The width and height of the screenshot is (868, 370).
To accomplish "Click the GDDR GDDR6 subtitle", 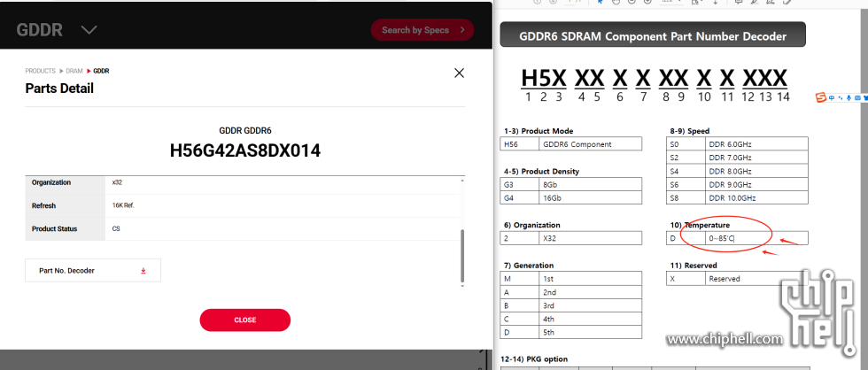I will coord(245,131).
